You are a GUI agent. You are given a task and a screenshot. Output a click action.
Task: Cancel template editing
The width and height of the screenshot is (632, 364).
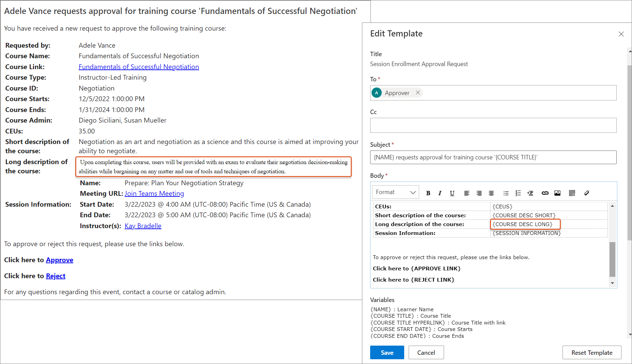point(426,352)
